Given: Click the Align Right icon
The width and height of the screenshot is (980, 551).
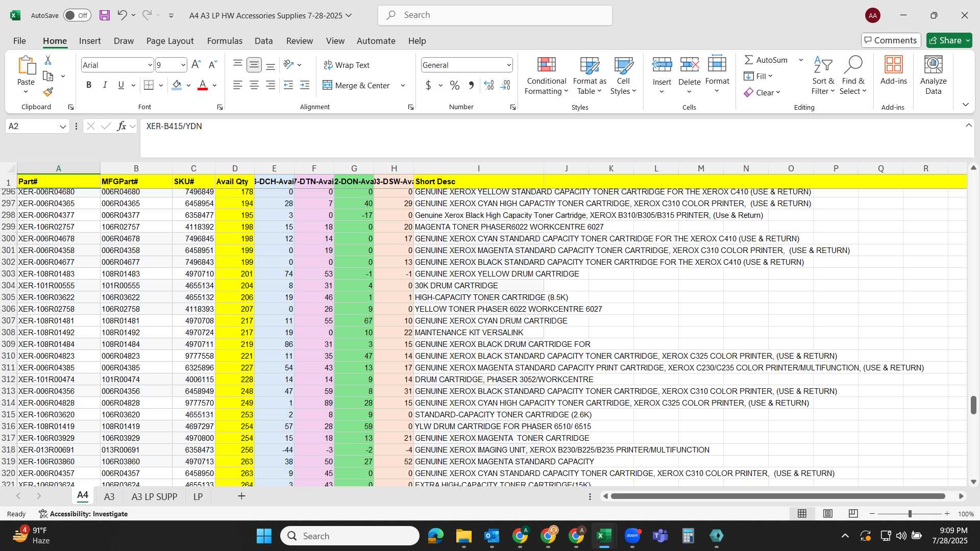Looking at the screenshot, I should click(271, 85).
